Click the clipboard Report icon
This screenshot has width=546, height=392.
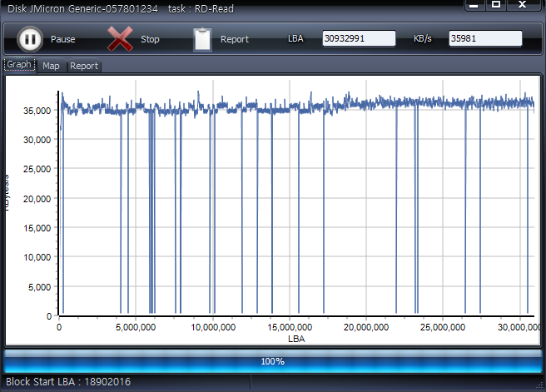[202, 39]
